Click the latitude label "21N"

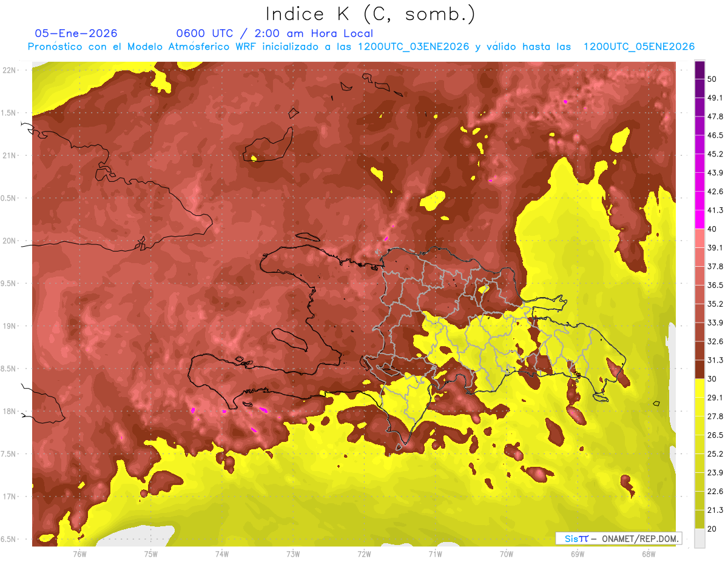point(10,155)
